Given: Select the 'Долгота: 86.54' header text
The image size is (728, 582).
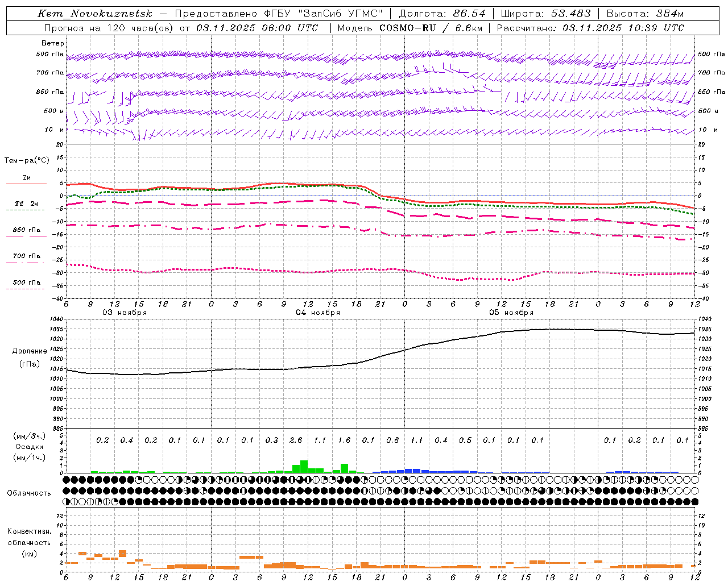Looking at the screenshot, I should 442,14.
